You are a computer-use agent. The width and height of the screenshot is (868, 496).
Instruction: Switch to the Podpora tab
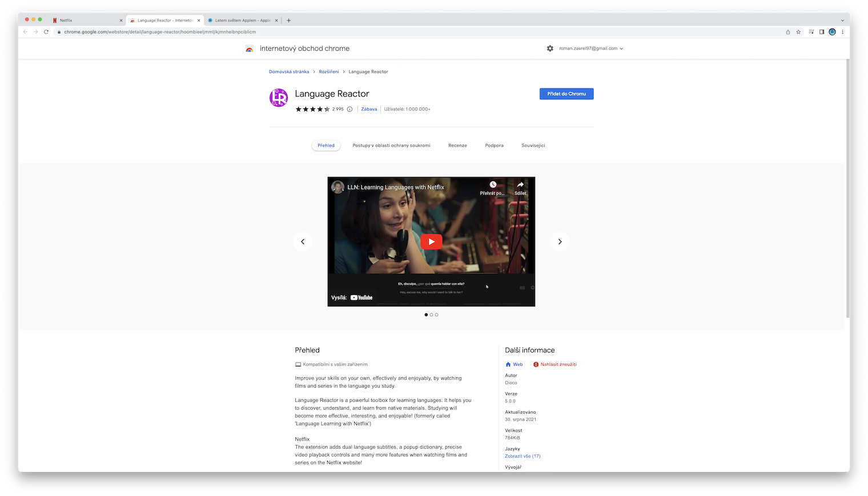click(x=494, y=145)
